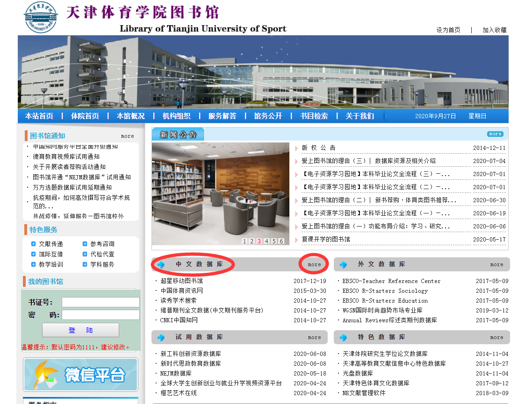This screenshot has height=404, width=532.
Task: Open 万方选题数据库试用延期通知 notice
Action: pos(72,187)
